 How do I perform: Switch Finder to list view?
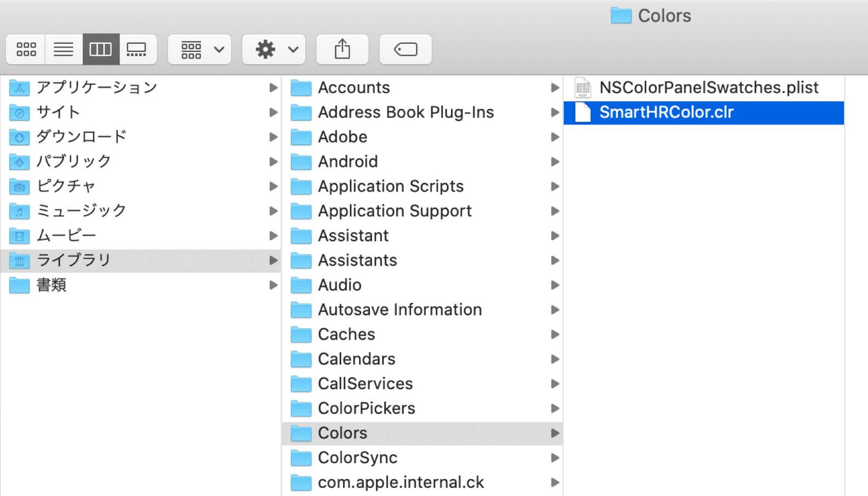click(63, 49)
